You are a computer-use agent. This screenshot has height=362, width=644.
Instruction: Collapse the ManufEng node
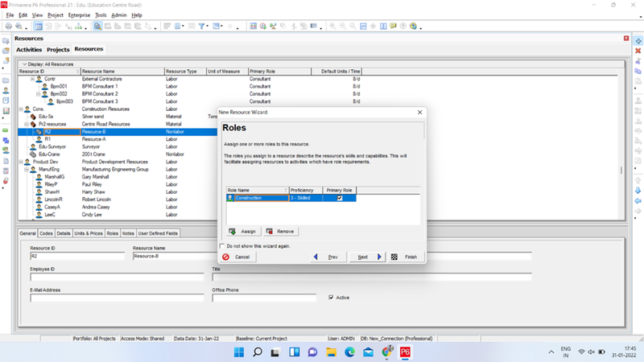pyautogui.click(x=27, y=169)
